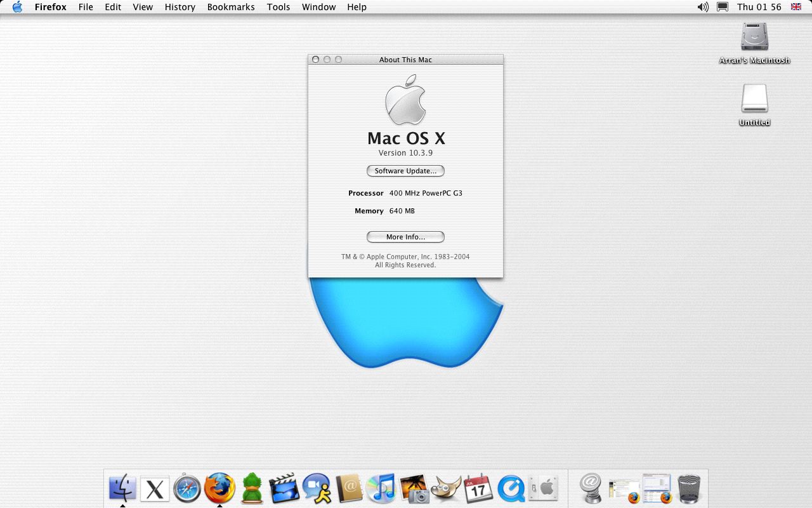
Task: Click the About This Mac title bar
Action: (x=405, y=60)
